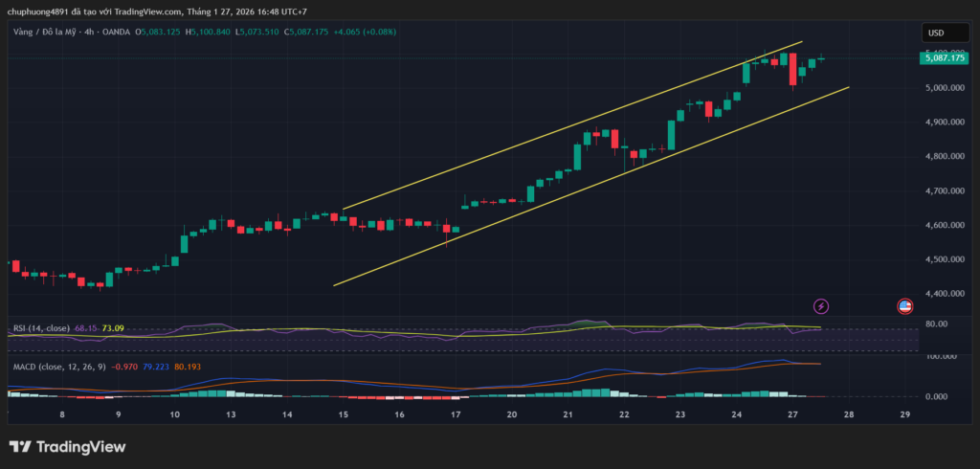
Task: Click the TradingView logo
Action: pyautogui.click(x=67, y=447)
